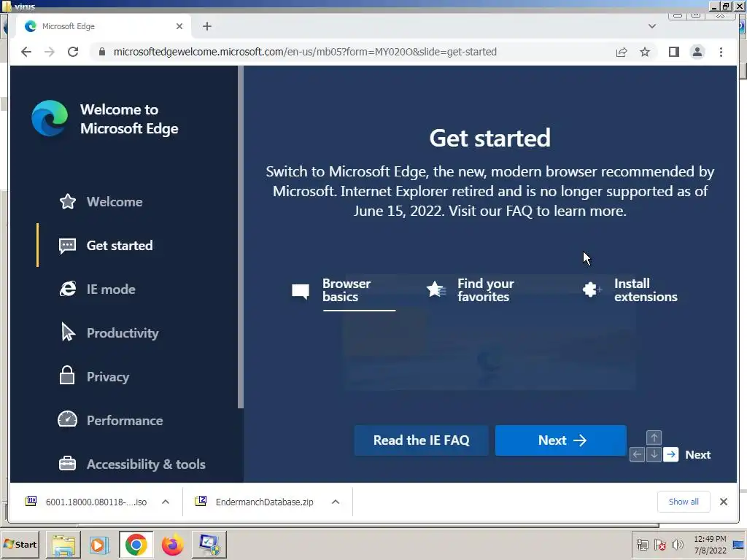
Task: Switch to Install extensions tab
Action: tap(630, 290)
